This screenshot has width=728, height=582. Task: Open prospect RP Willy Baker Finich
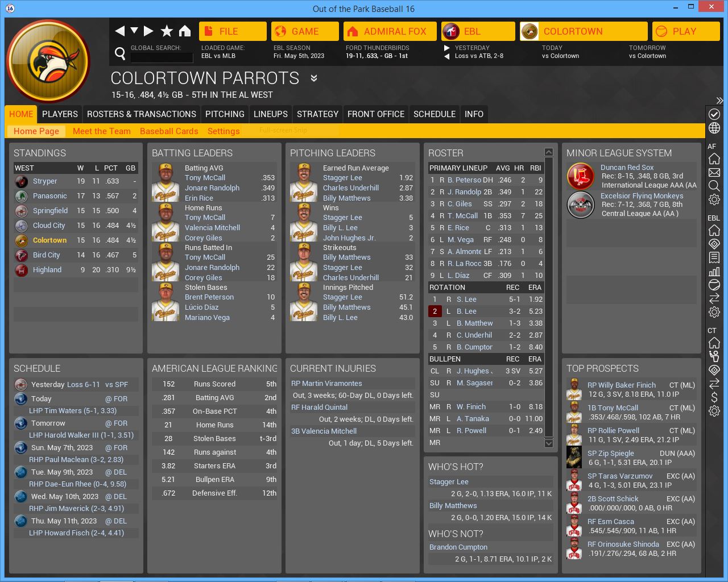click(x=622, y=385)
